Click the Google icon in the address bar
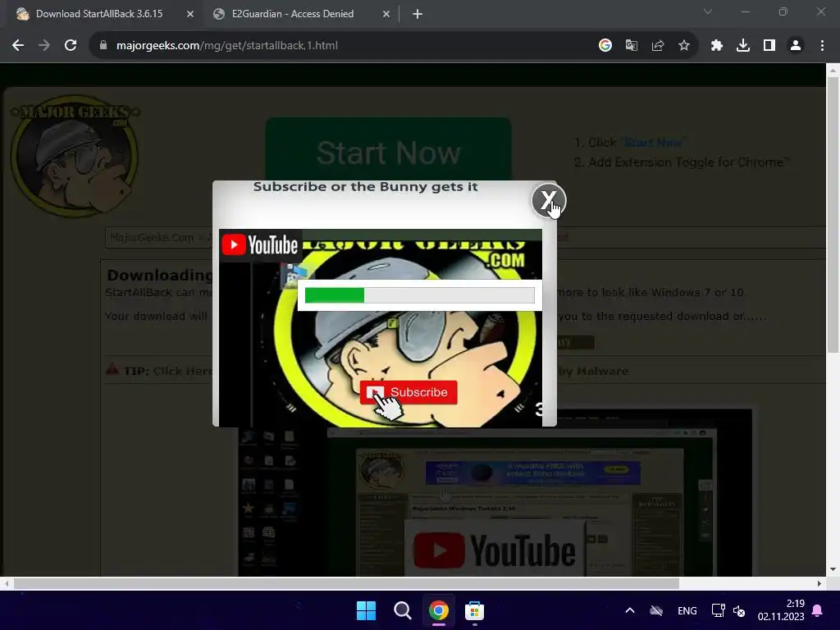 [605, 46]
